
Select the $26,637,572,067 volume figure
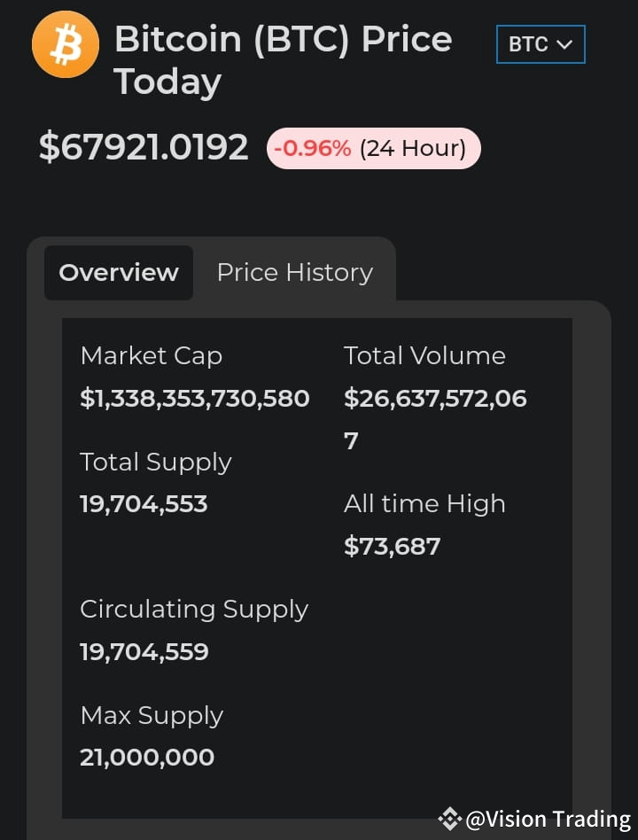pyautogui.click(x=435, y=419)
